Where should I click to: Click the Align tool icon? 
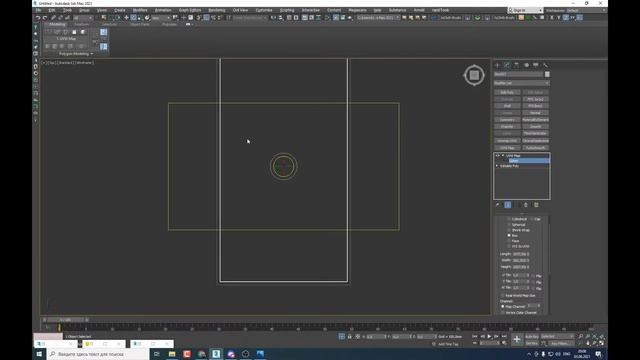280,18
